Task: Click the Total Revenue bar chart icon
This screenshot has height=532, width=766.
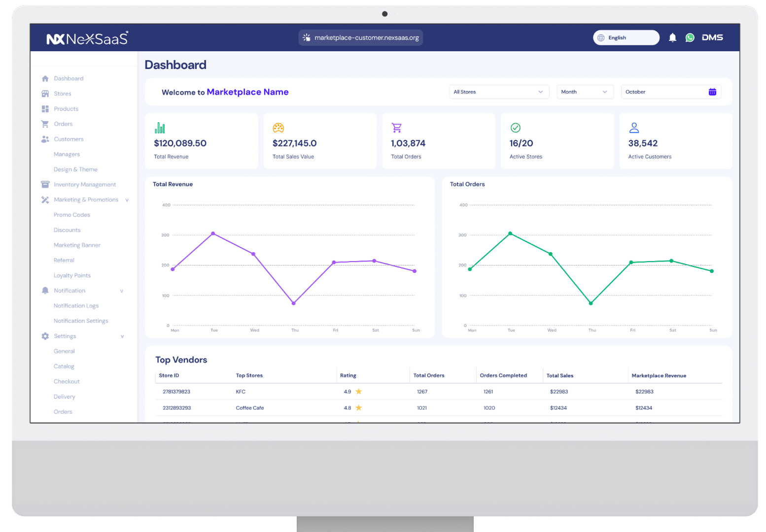Action: (160, 128)
